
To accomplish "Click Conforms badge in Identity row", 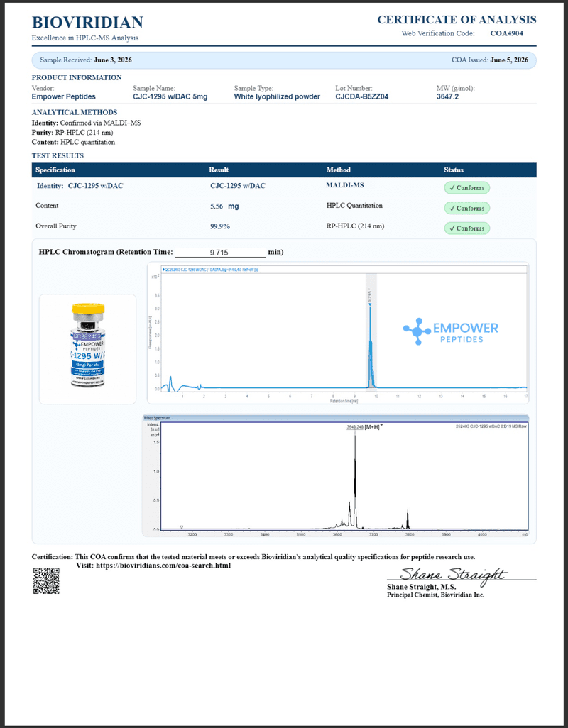I will click(x=466, y=187).
